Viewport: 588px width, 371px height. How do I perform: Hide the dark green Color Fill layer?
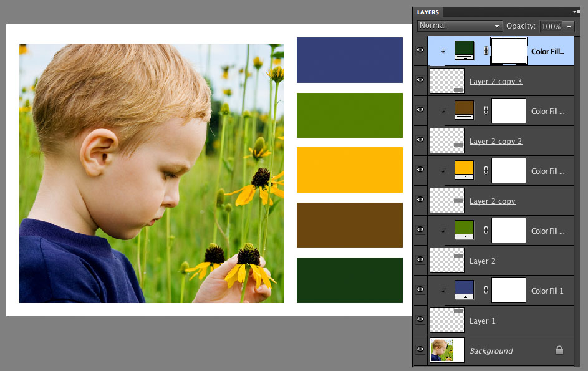pyautogui.click(x=420, y=50)
